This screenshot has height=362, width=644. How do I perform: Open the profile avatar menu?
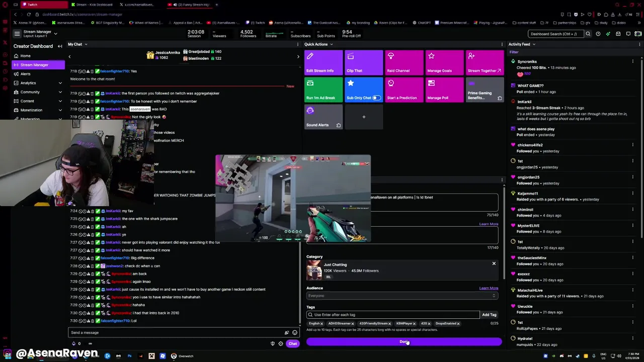click(x=638, y=34)
